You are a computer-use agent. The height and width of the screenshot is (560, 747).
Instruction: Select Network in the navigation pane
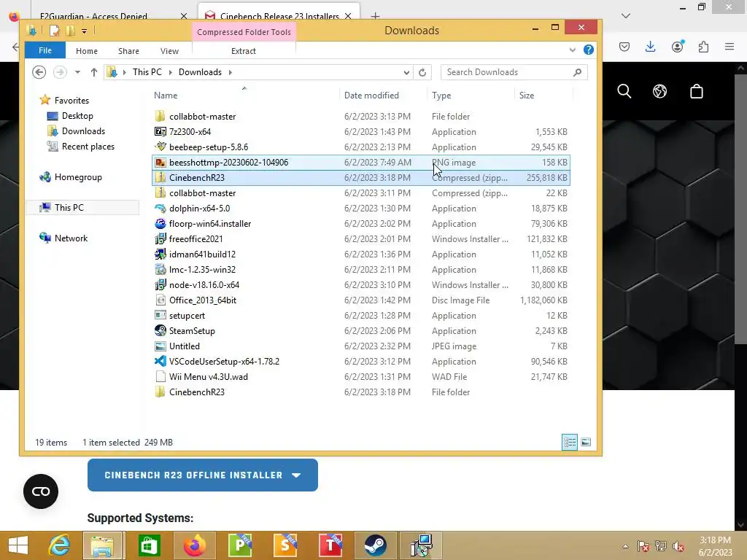click(64, 238)
